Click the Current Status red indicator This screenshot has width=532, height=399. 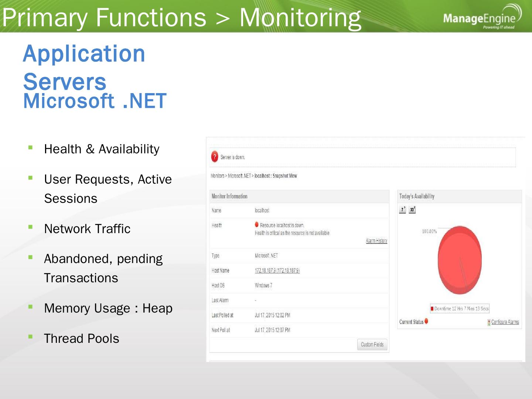pyautogui.click(x=426, y=321)
